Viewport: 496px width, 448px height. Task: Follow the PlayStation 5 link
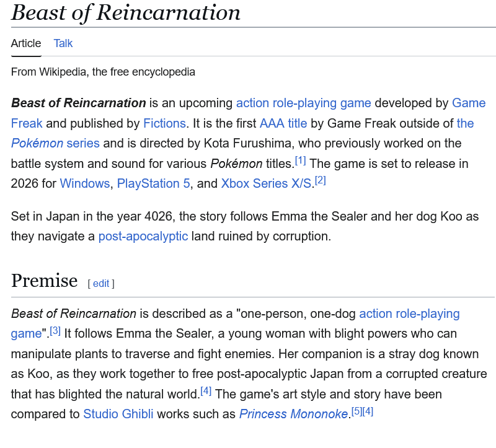click(153, 183)
